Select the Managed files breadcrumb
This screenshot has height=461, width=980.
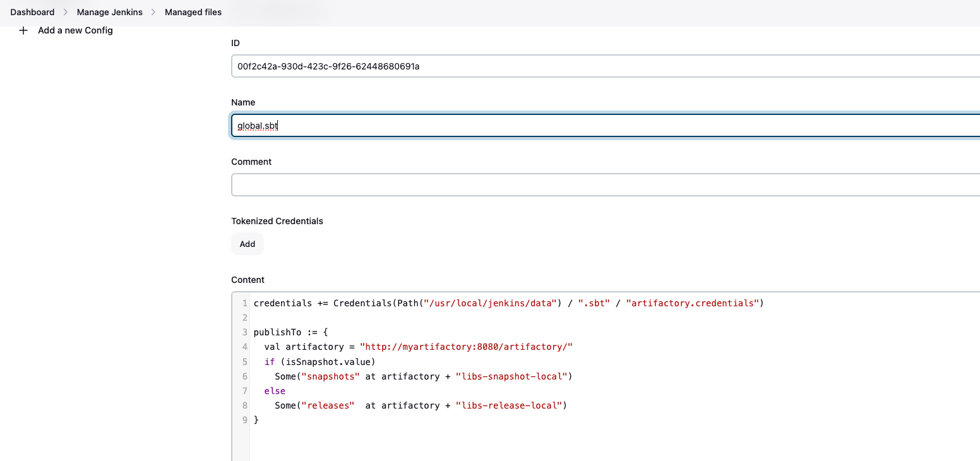193,12
